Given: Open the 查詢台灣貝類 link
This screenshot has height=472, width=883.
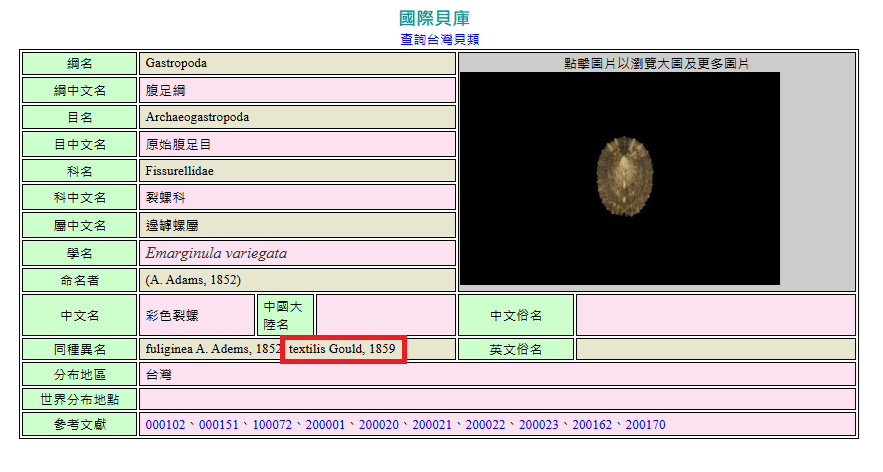Looking at the screenshot, I should 439,39.
